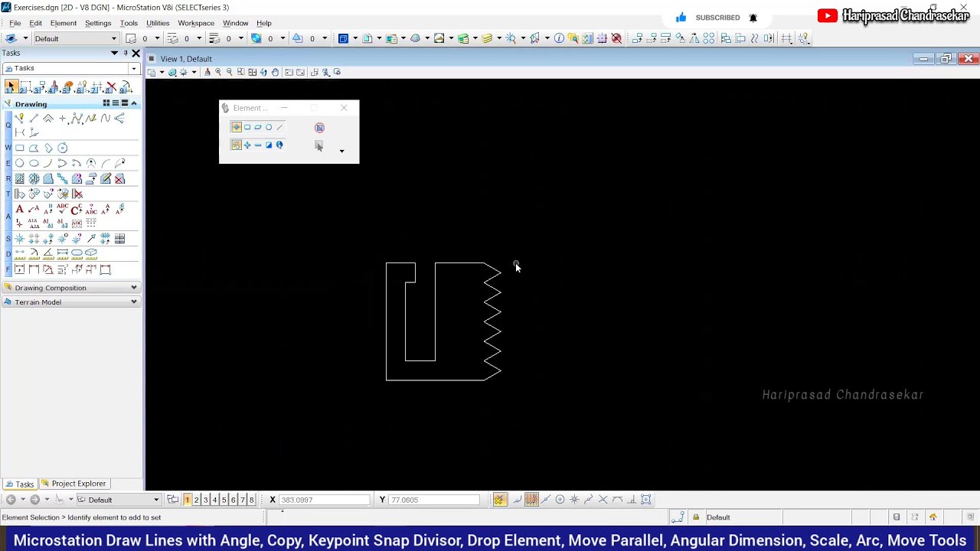This screenshot has width=980, height=551.
Task: Select the Crosshatch Area tool
Action: (34, 178)
